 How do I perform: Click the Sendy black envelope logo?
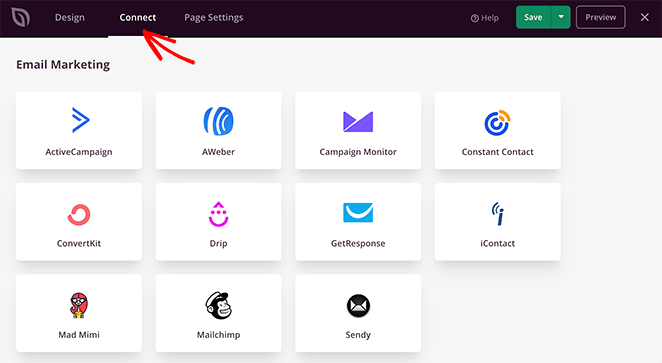pyautogui.click(x=358, y=306)
